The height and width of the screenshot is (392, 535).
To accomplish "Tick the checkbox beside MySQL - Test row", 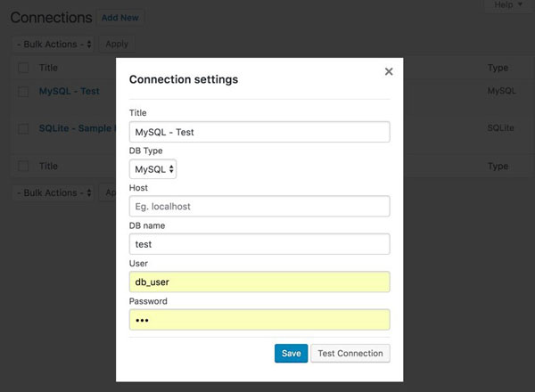I will click(23, 92).
